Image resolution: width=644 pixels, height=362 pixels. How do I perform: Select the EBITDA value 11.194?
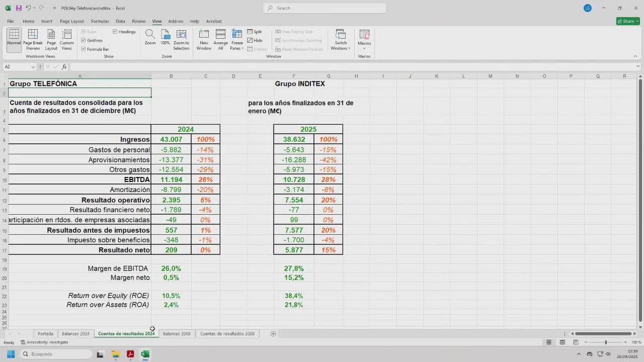coord(171,179)
